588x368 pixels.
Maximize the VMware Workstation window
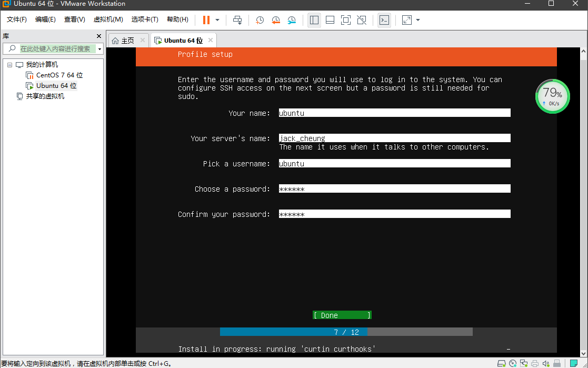point(551,3)
